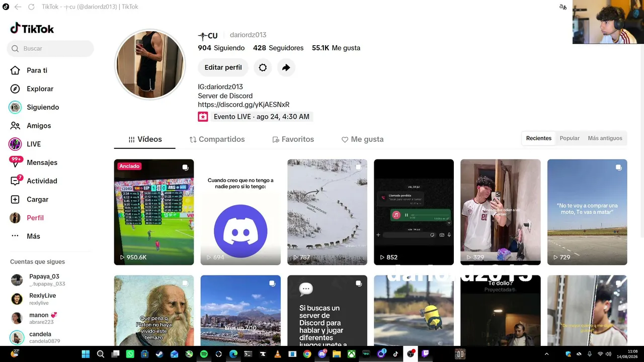
Task: Click the "Cuentas que sigues" heading
Action: pos(38,262)
